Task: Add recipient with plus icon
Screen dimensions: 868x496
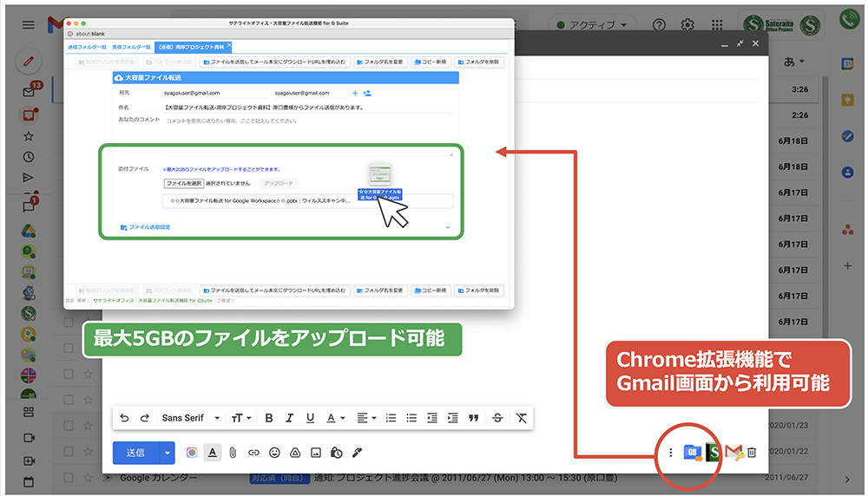Action: tap(355, 93)
